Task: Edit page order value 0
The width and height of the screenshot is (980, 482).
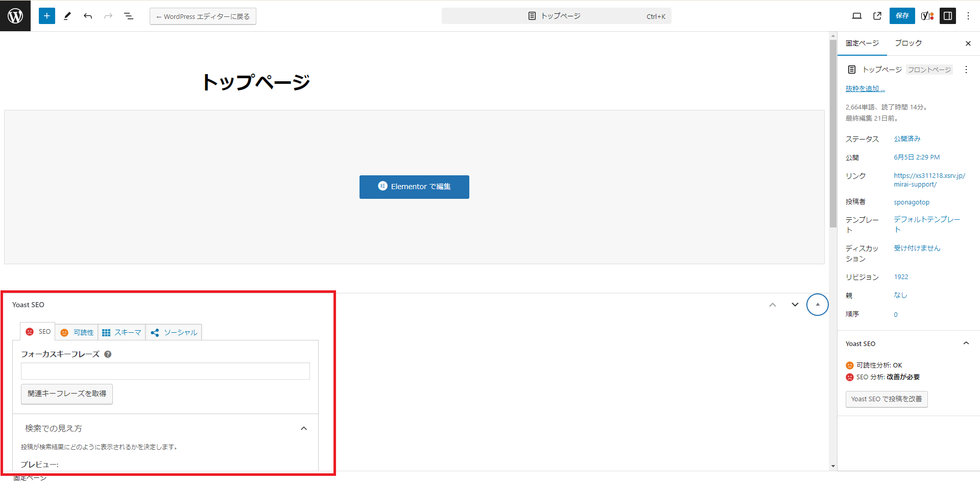Action: [x=896, y=314]
